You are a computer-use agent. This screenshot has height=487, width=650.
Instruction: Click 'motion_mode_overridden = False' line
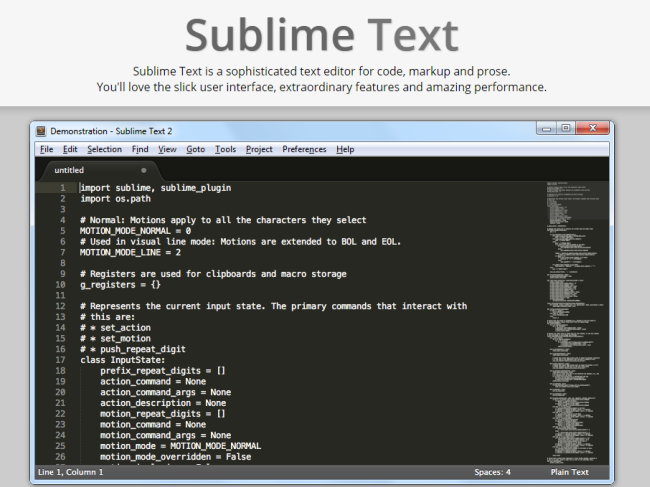point(175,457)
